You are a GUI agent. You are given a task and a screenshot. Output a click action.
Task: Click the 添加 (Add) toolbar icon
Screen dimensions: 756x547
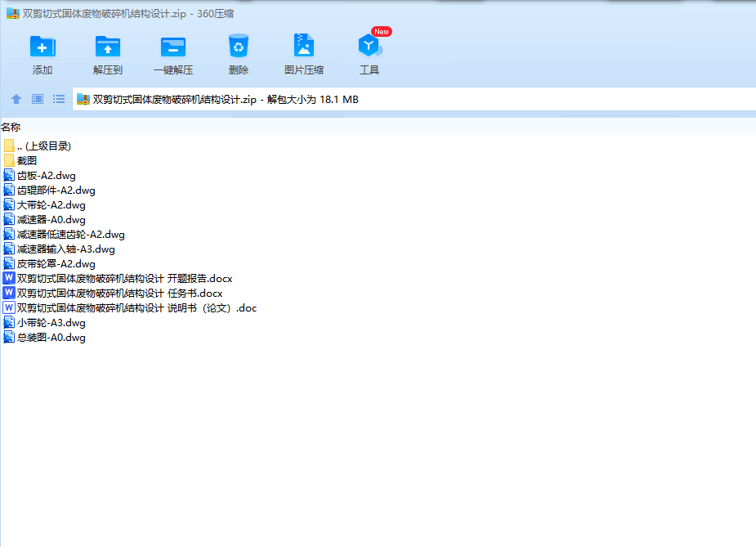42,47
